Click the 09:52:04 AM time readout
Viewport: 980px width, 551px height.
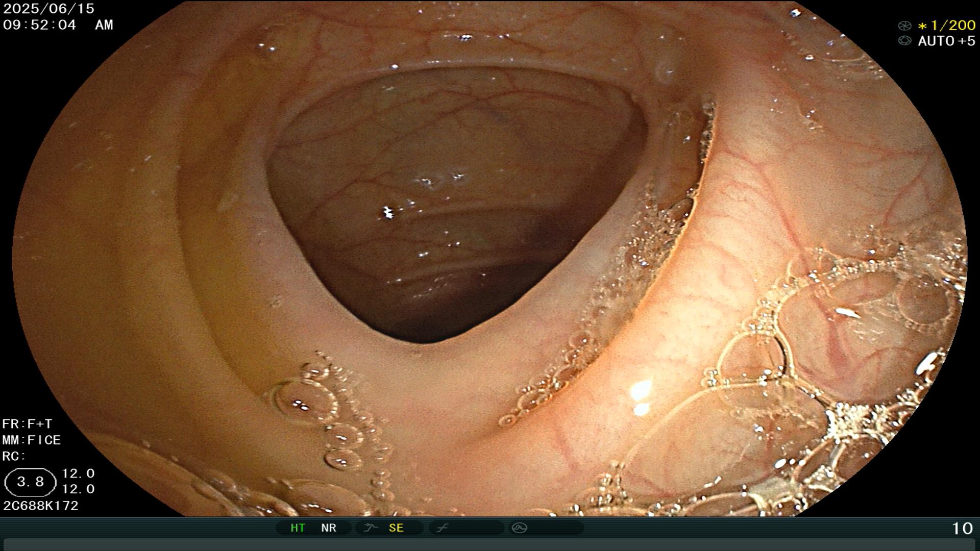point(58,25)
